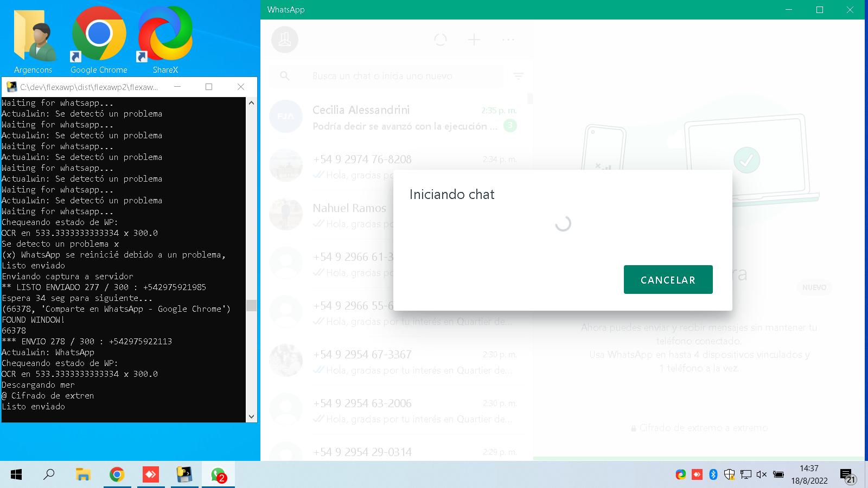Open WhatsApp profile avatar icon

point(285,40)
